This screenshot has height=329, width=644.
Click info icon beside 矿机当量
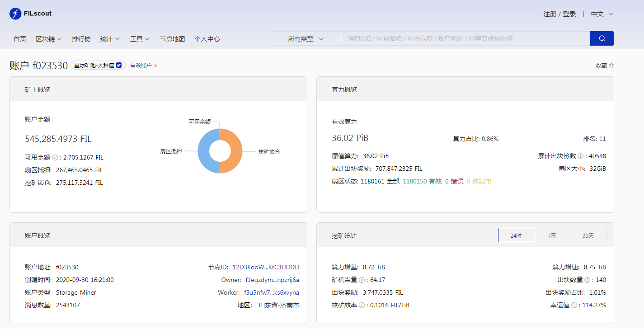(362, 280)
